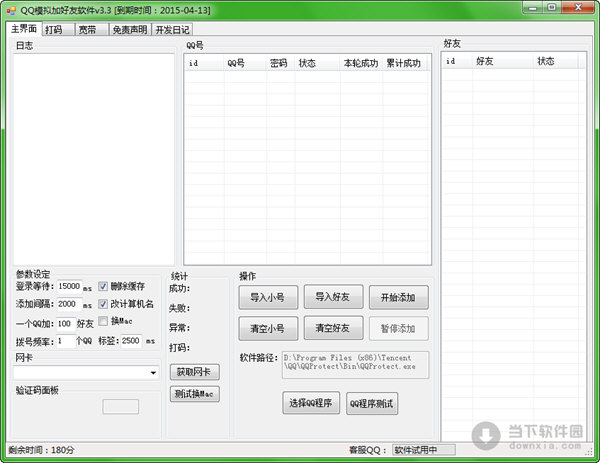Click the 客服QQ field showing 软件试用中

(x=424, y=450)
